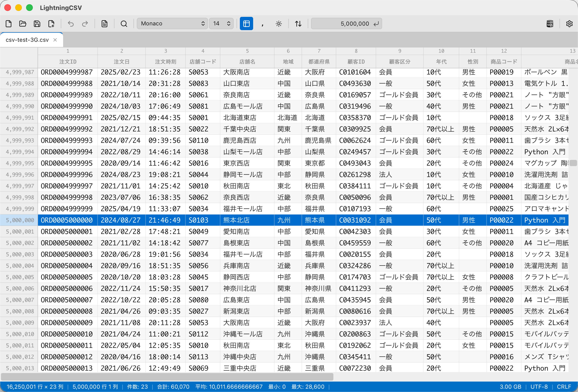This screenshot has height=392, width=578.
Task: Click store code cell S0112
Action: click(203, 334)
